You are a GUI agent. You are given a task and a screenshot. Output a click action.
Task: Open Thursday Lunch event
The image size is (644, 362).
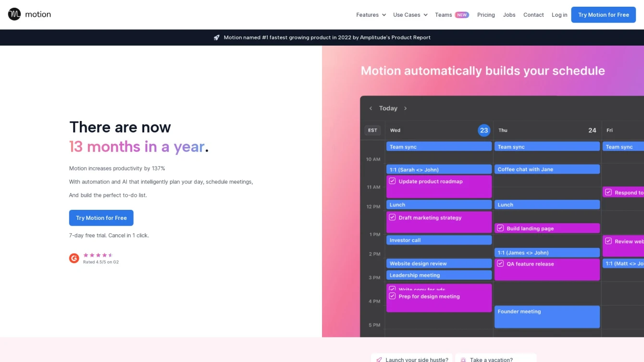547,205
